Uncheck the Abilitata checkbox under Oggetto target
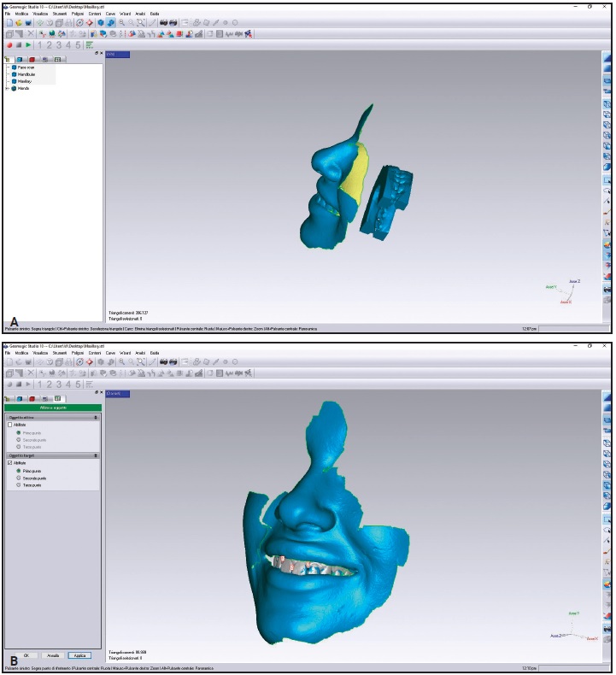 coord(10,463)
